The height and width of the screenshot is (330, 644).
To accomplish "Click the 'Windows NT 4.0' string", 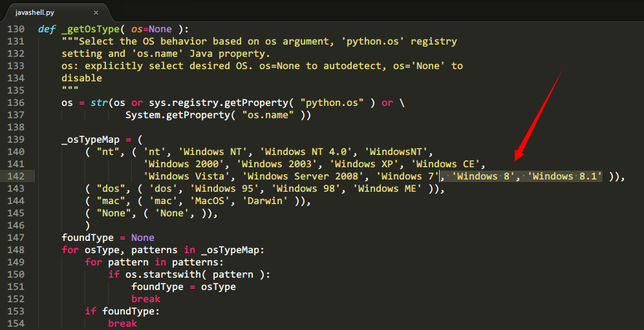I will pyautogui.click(x=306, y=152).
